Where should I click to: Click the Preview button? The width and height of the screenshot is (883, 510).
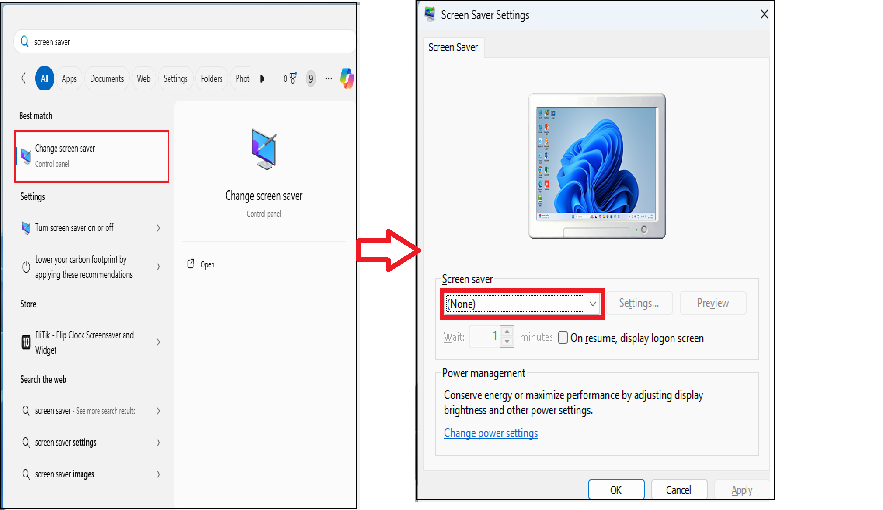coord(713,303)
